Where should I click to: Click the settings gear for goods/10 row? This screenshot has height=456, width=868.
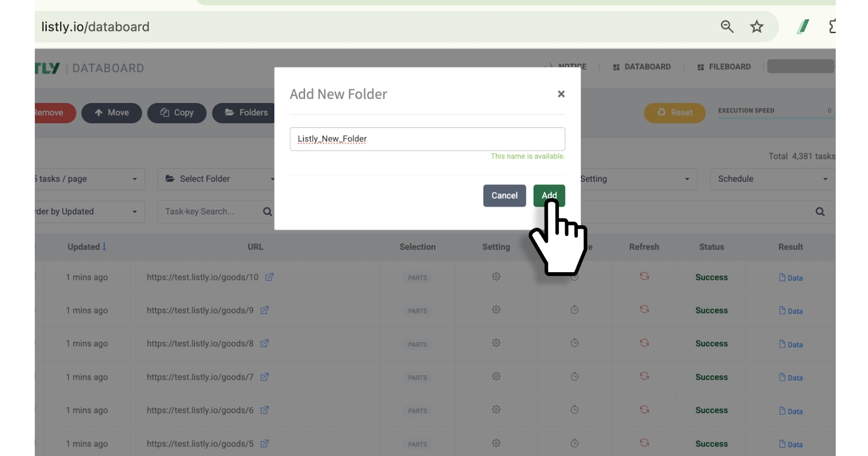[496, 277]
